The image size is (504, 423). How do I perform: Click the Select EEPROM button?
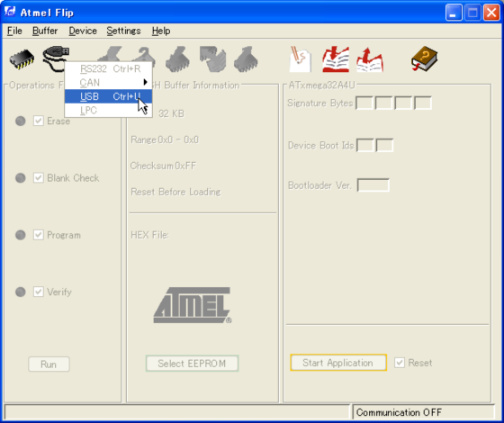(192, 364)
